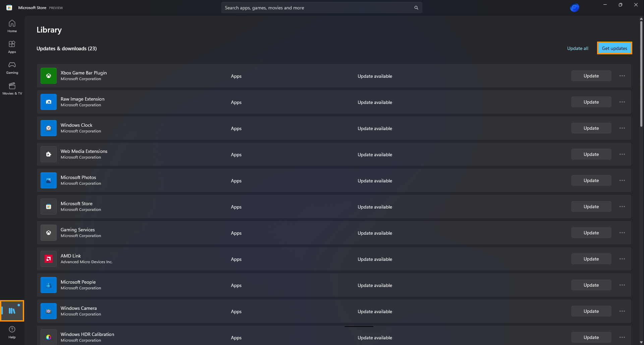Click the Microsoft Store logo in title bar
The image size is (644, 345).
pos(9,7)
